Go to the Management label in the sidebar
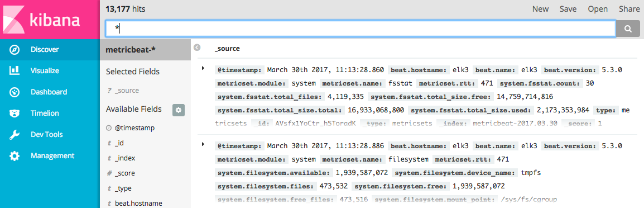 pyautogui.click(x=52, y=155)
